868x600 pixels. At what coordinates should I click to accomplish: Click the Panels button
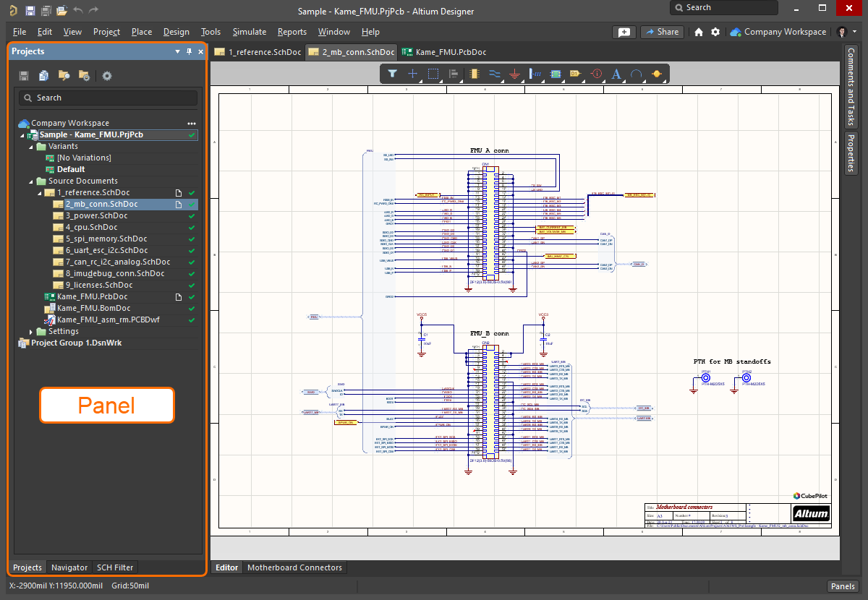(842, 586)
